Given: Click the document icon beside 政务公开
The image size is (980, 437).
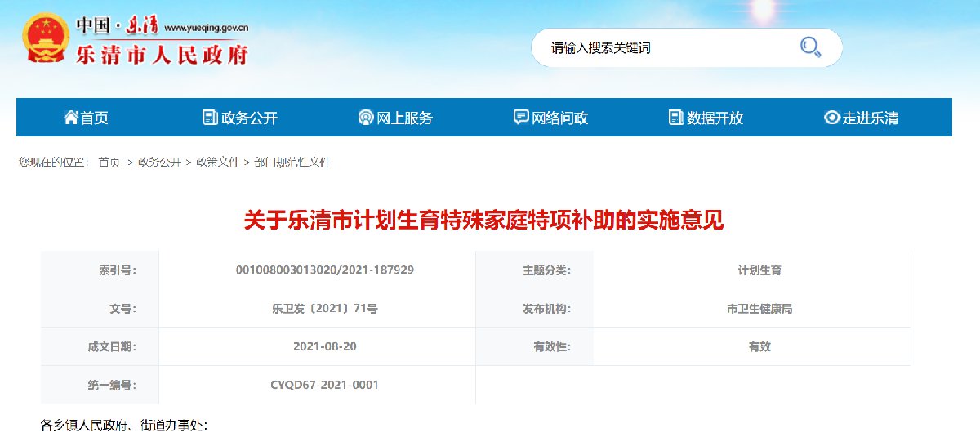Looking at the screenshot, I should 210,118.
